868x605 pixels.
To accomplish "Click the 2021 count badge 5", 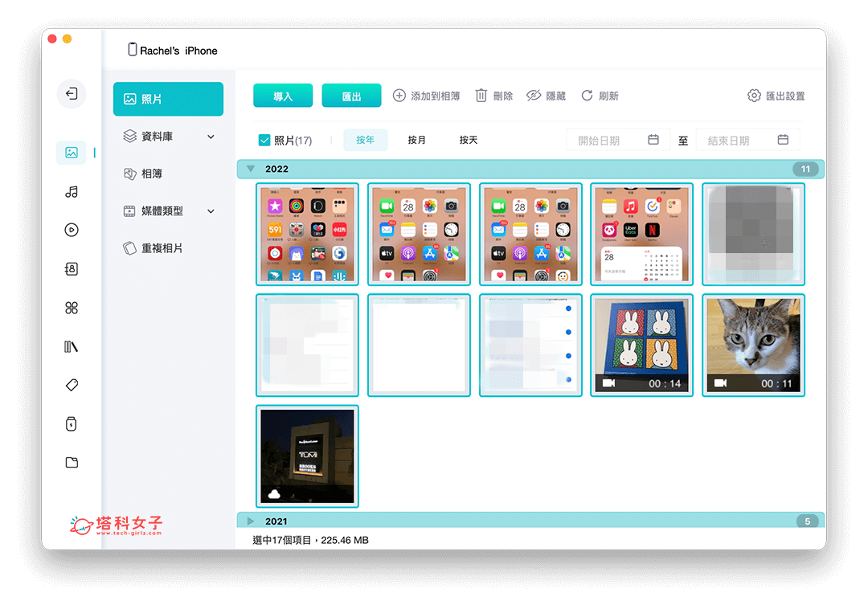I will (x=808, y=521).
